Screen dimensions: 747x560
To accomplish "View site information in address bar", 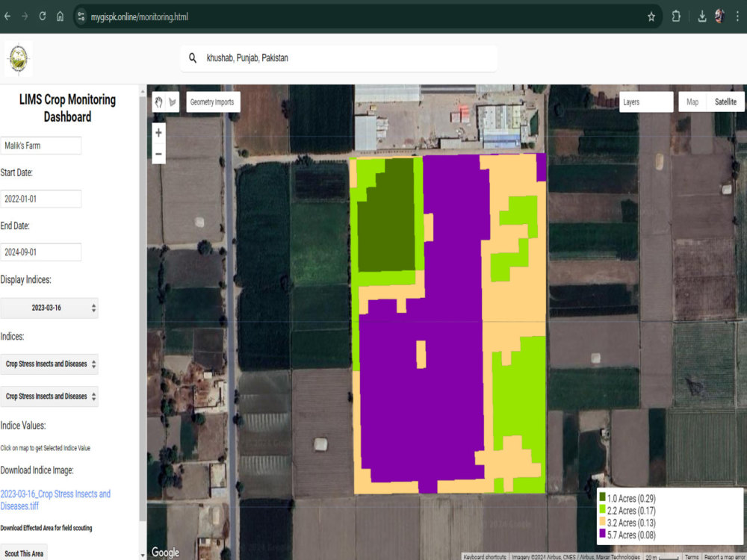I will point(81,16).
